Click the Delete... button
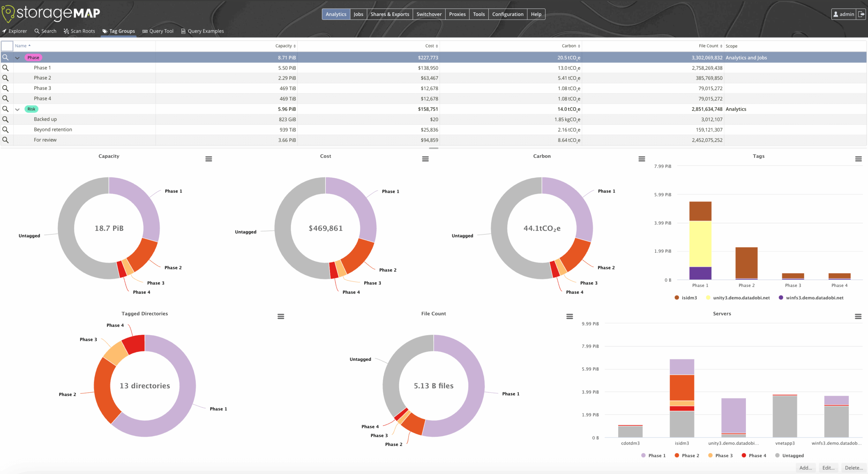 pyautogui.click(x=855, y=468)
